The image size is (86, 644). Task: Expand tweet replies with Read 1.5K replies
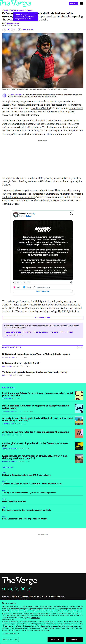coord(43,291)
